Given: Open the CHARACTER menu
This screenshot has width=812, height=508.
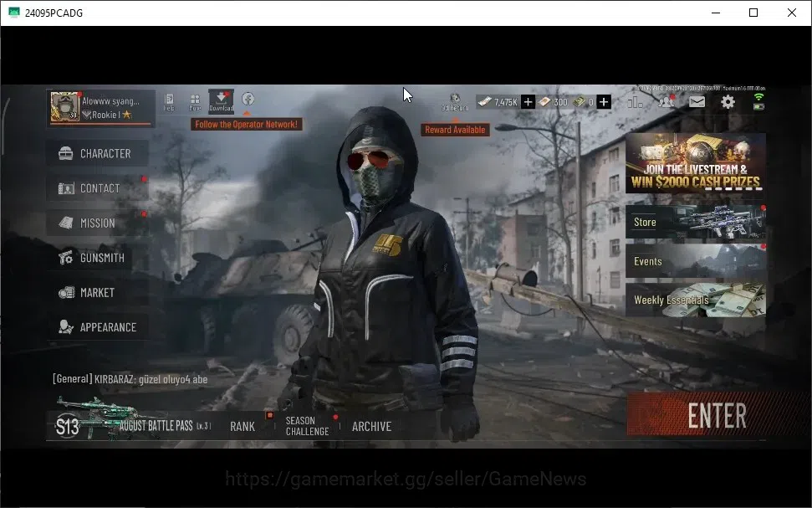Looking at the screenshot, I should [97, 153].
